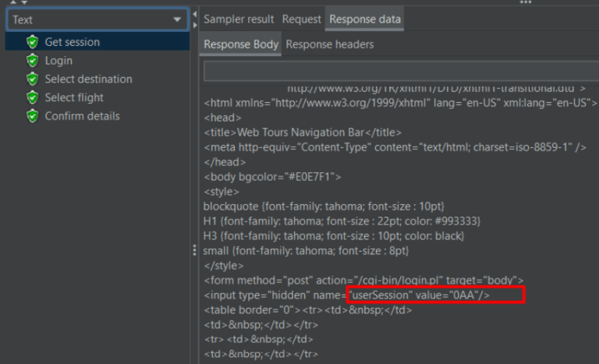Click the success icon for Select destination
The image size is (599, 364).
(32, 79)
